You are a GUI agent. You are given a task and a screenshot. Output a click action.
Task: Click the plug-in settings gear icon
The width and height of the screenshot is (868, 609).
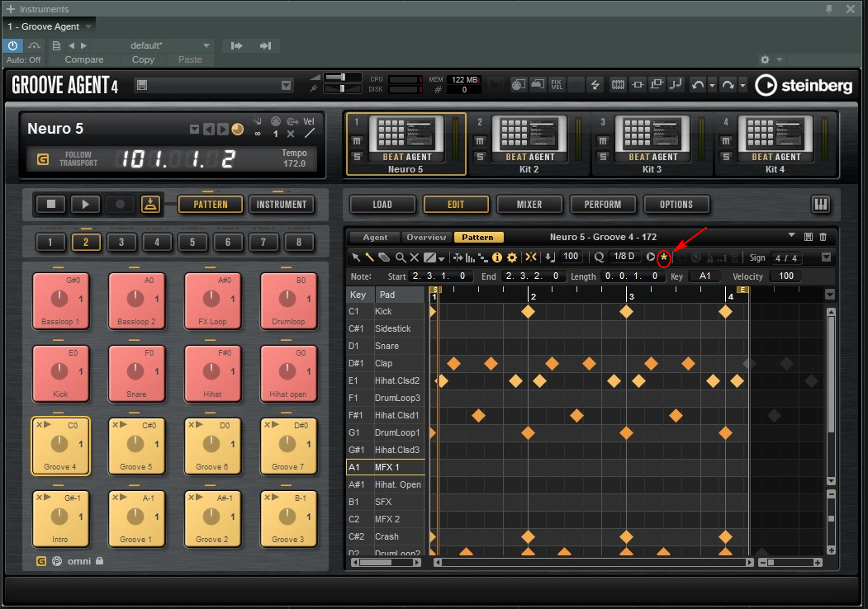[765, 59]
